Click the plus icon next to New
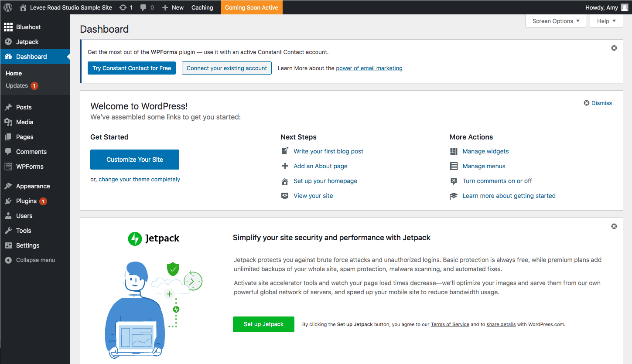 (x=165, y=7)
